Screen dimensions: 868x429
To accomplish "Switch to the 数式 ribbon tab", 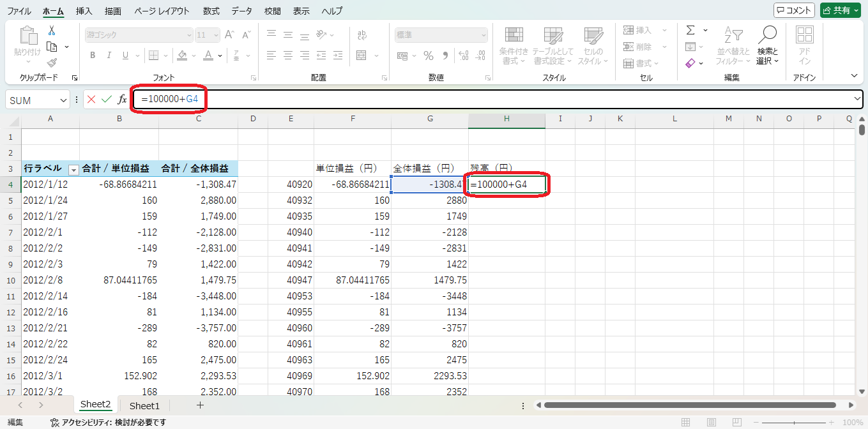I will (x=211, y=11).
